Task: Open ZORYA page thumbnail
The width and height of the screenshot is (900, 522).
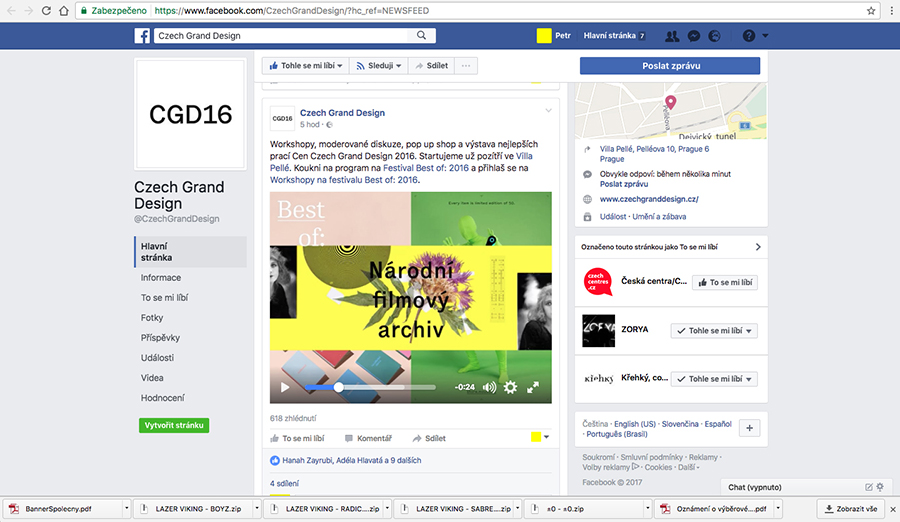Action: [x=598, y=330]
